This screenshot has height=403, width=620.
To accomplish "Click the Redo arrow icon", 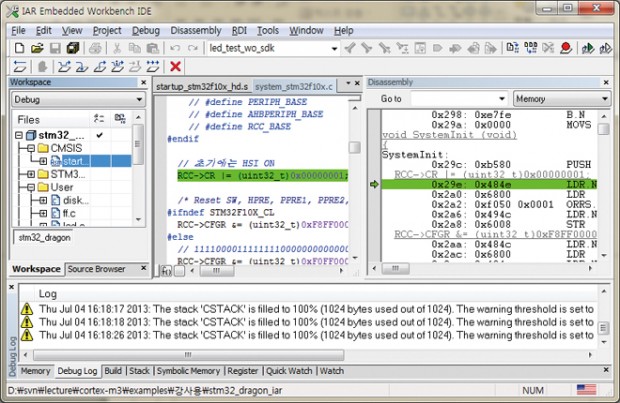I will pos(193,48).
